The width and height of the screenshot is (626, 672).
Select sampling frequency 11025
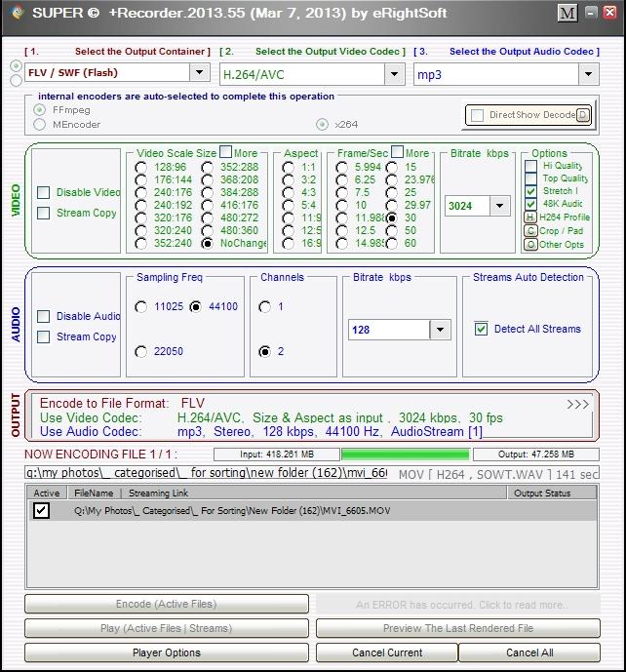(140, 307)
